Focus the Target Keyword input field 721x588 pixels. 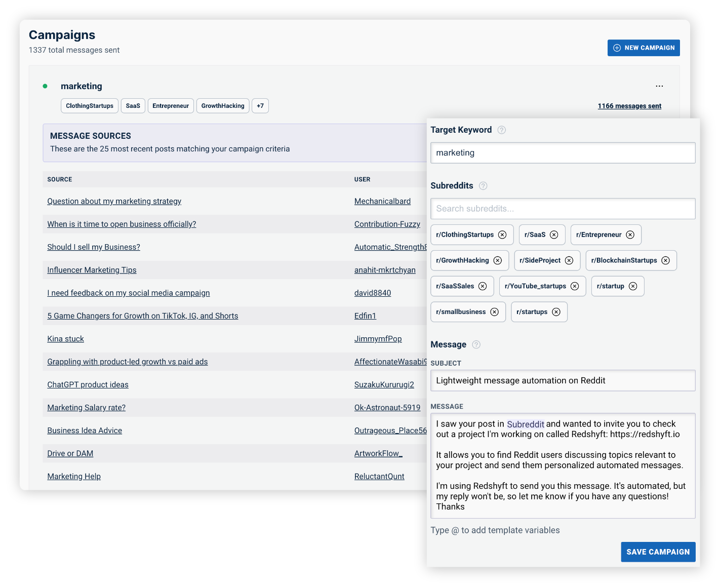(563, 153)
